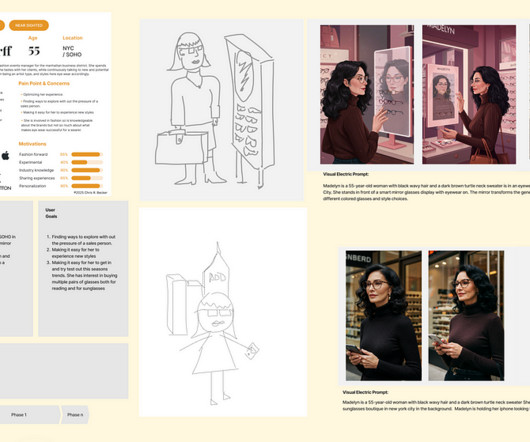Screen dimensions: 530x442
Task: Click the Pain Point & Concerns heading
Action: click(44, 83)
